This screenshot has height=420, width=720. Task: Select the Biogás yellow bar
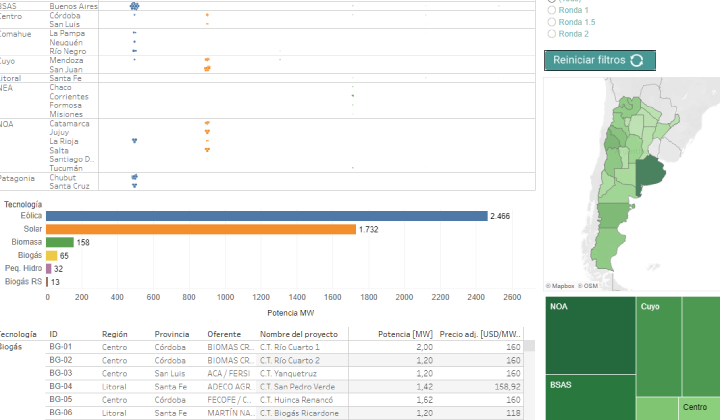(x=51, y=255)
